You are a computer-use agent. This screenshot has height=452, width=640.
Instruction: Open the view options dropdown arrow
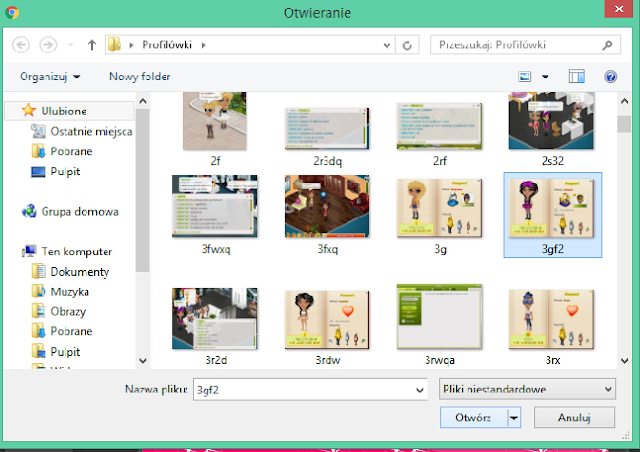(545, 76)
